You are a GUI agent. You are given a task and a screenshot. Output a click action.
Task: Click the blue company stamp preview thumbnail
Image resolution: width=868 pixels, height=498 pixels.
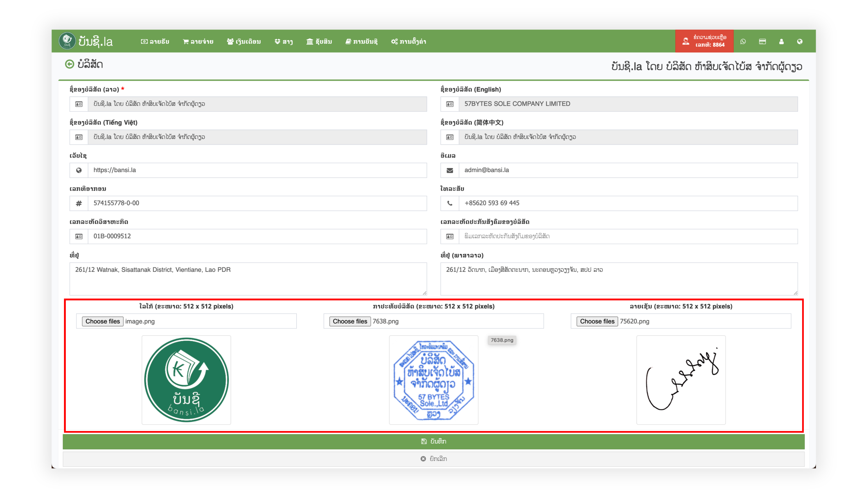pos(433,380)
